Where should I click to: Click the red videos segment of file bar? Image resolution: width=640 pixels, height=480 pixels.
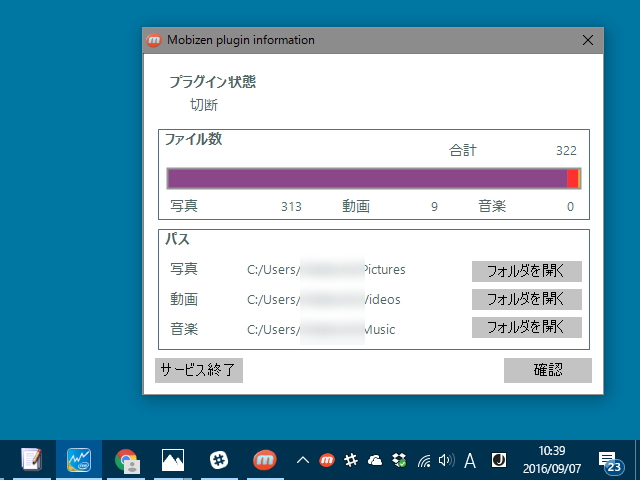tap(573, 178)
